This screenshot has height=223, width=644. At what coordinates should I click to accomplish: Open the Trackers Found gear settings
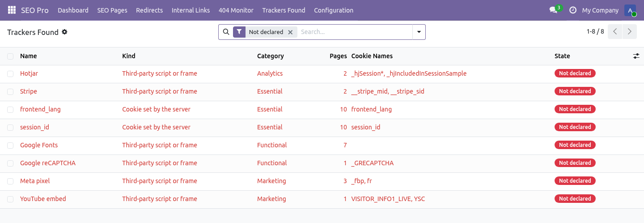64,32
